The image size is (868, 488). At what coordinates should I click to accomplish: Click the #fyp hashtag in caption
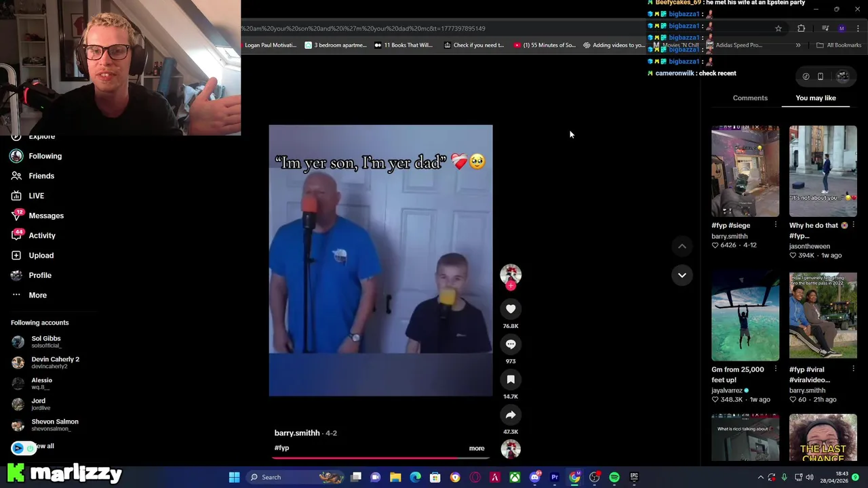(281, 448)
